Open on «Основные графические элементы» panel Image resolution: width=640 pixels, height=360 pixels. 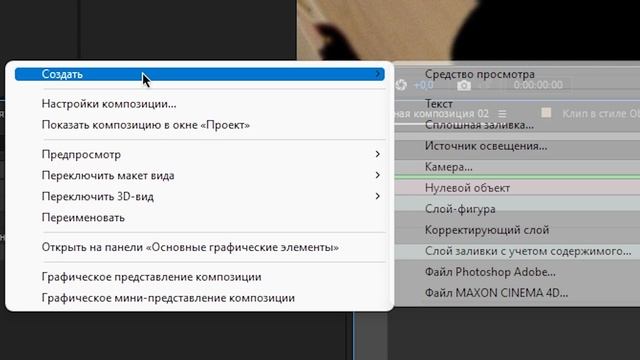190,247
